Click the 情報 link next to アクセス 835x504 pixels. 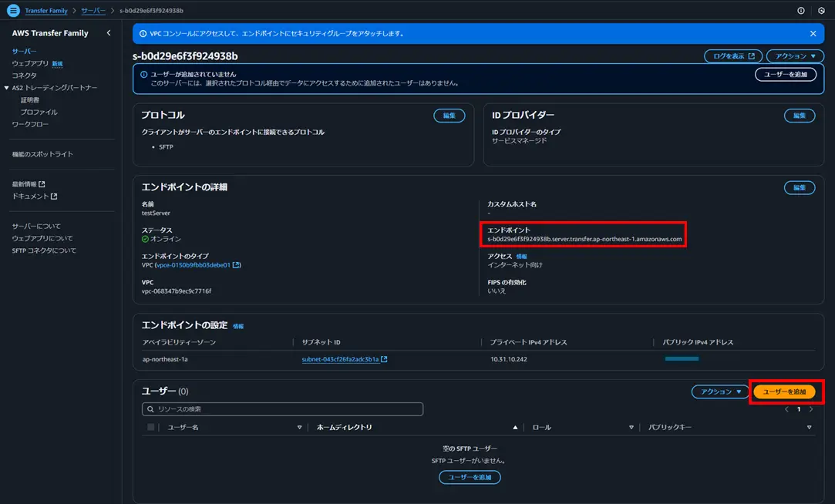coord(521,257)
